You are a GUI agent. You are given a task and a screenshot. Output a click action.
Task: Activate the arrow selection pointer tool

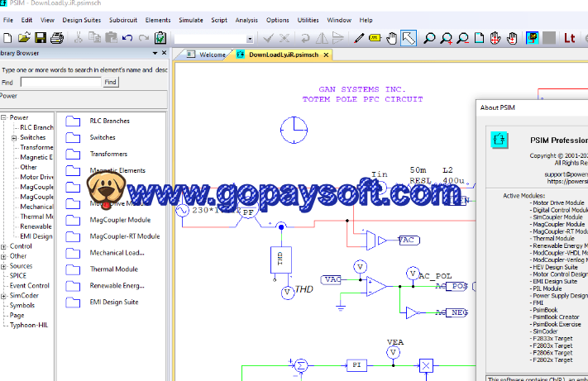click(x=409, y=38)
